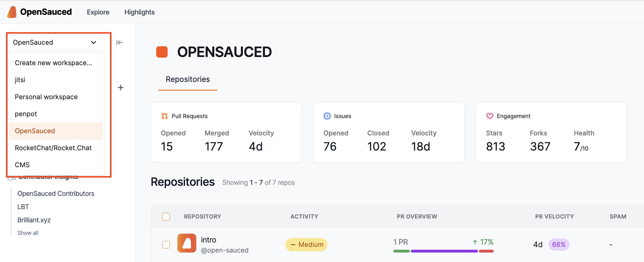Click the orange OPENSAUCED workspace square
644x262 pixels.
(x=162, y=52)
